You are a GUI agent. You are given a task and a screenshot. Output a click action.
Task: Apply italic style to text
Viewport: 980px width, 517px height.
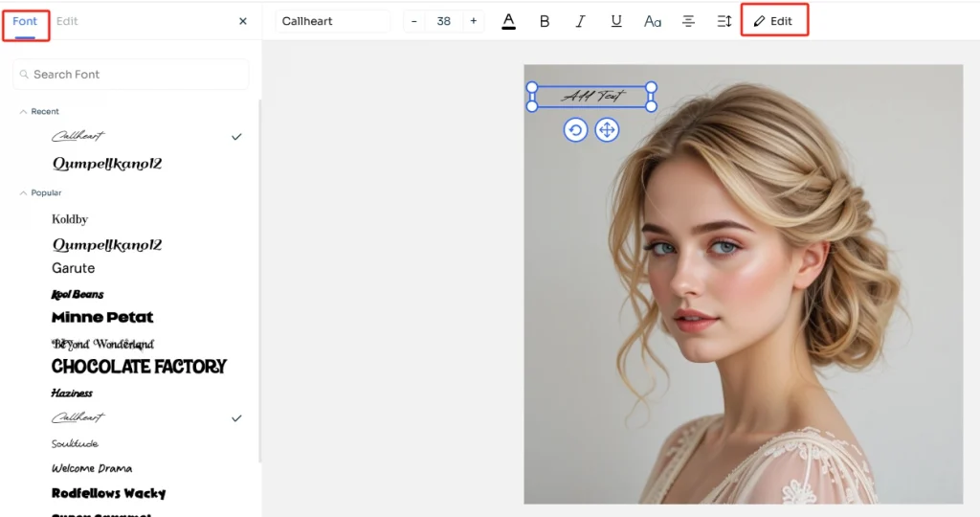580,21
